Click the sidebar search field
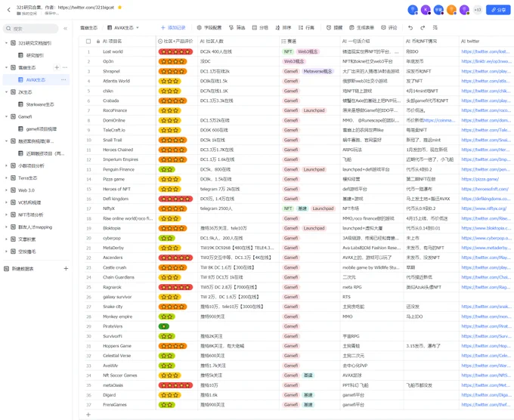This screenshot has width=514, height=420. [x=30, y=29]
